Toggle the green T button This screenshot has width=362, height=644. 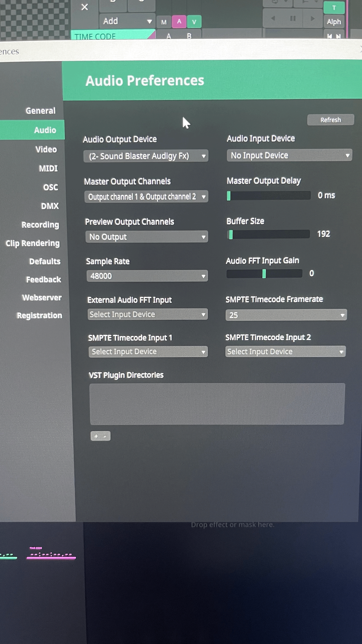click(x=334, y=8)
